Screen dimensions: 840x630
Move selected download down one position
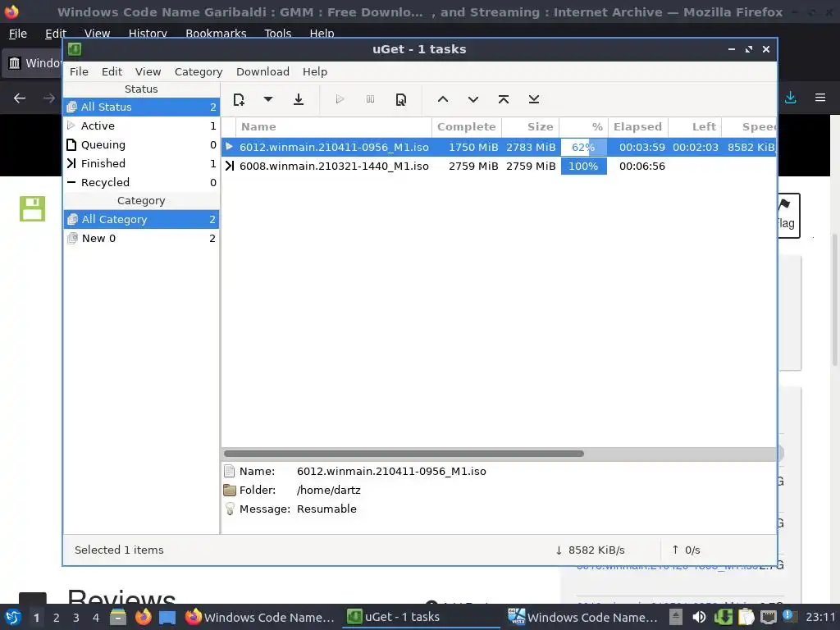(x=473, y=99)
